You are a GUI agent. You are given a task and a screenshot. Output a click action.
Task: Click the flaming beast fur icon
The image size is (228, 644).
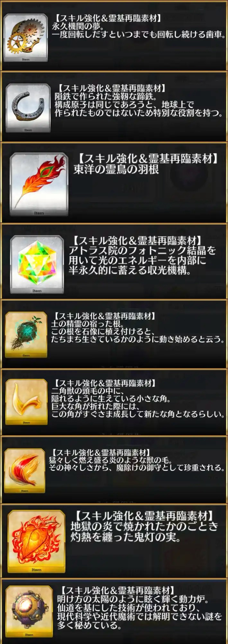tap(25, 471)
